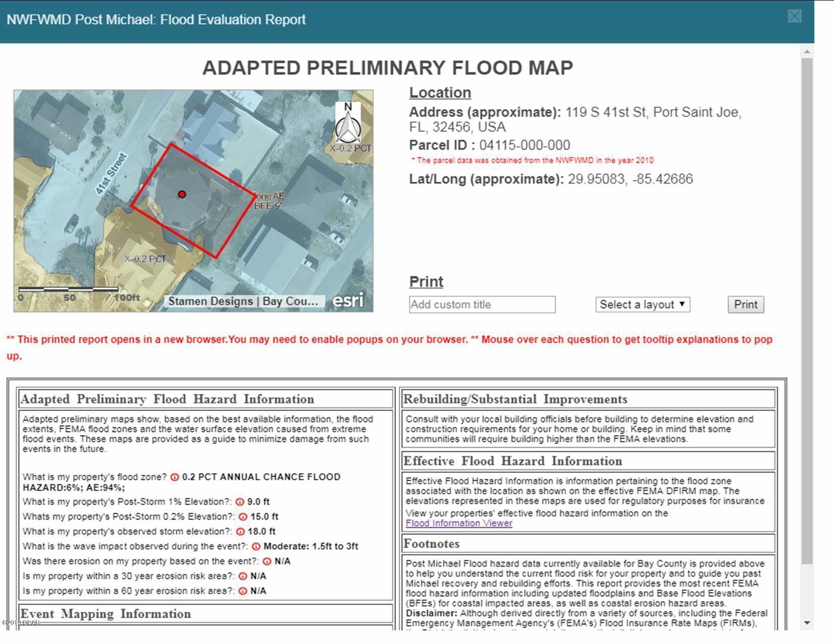Open the Flood Information Viewer link
The height and width of the screenshot is (644, 834).
[458, 523]
